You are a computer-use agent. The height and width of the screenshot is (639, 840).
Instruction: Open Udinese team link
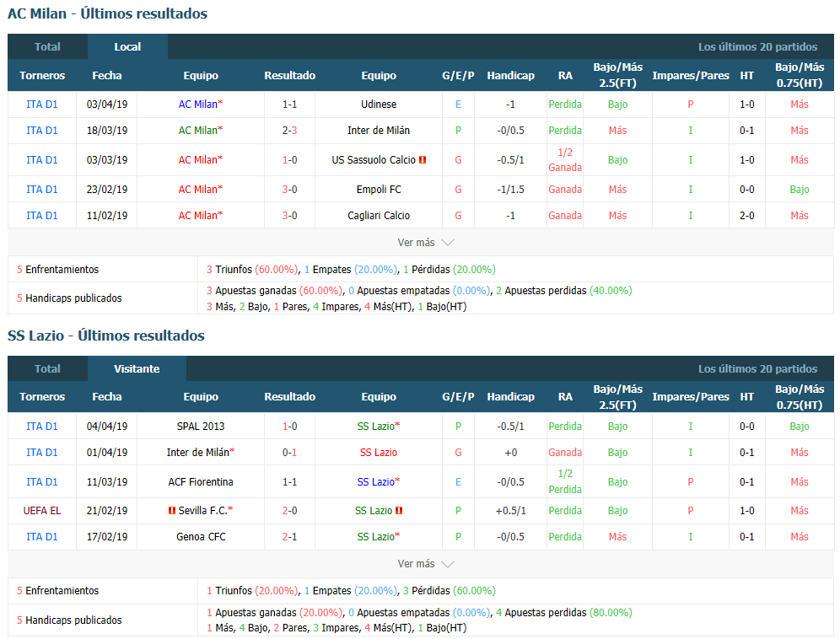[x=379, y=105]
